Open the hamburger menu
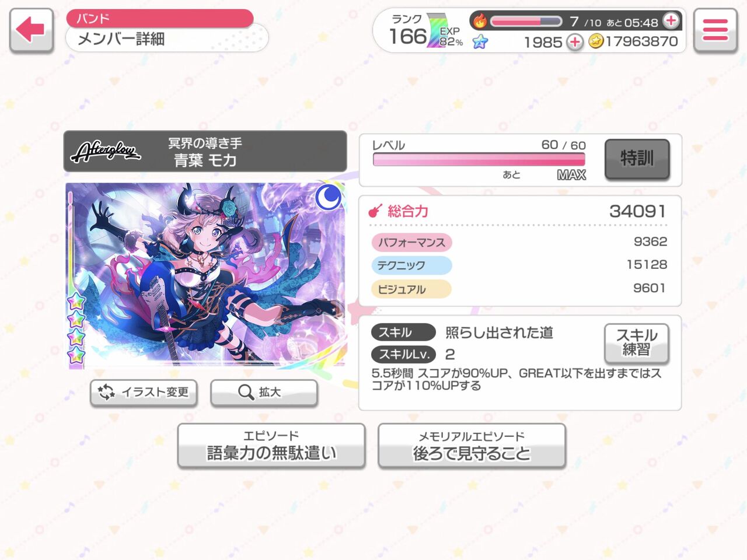The height and width of the screenshot is (560, 747). 715,30
